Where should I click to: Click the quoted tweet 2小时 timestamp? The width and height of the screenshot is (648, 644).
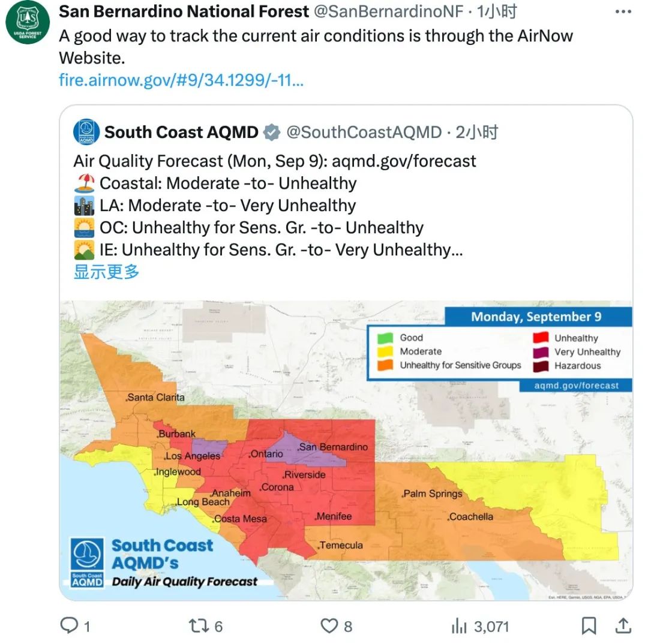pos(477,132)
